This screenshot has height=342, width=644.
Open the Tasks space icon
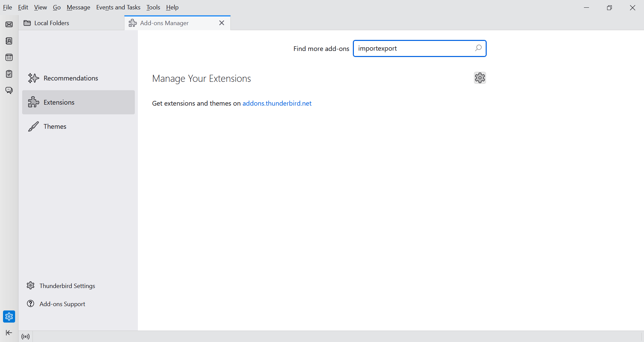click(x=9, y=74)
